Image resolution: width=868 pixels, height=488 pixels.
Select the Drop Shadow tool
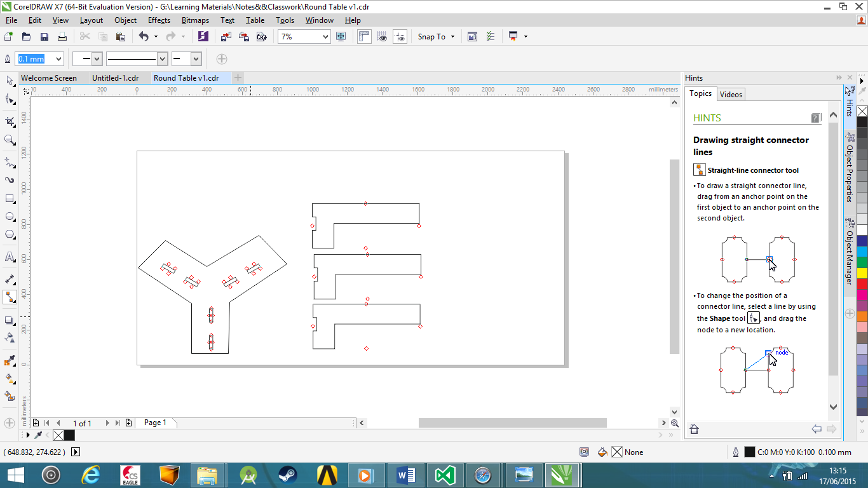(x=10, y=320)
